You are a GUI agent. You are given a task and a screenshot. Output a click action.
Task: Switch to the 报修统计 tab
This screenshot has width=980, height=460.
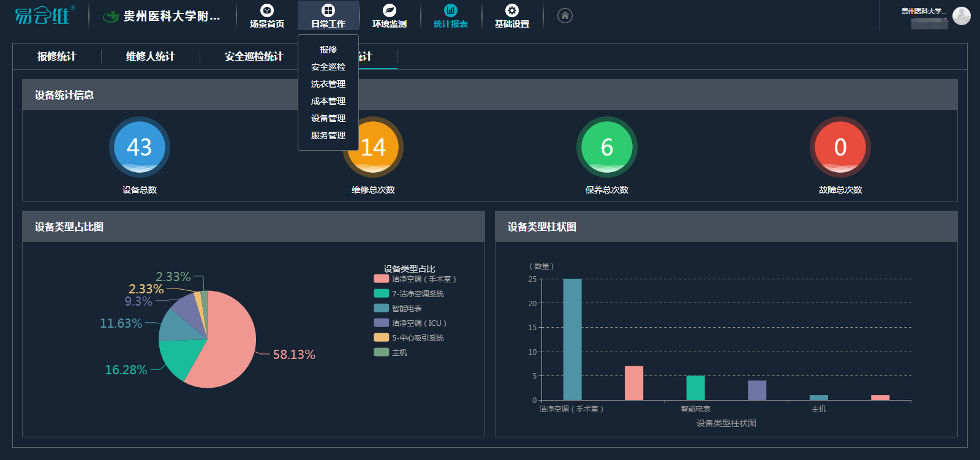coord(56,56)
